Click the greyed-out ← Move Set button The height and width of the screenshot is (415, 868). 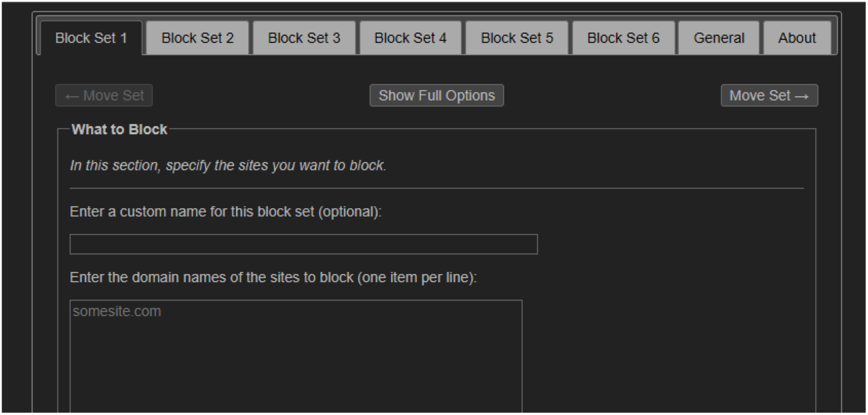click(104, 96)
